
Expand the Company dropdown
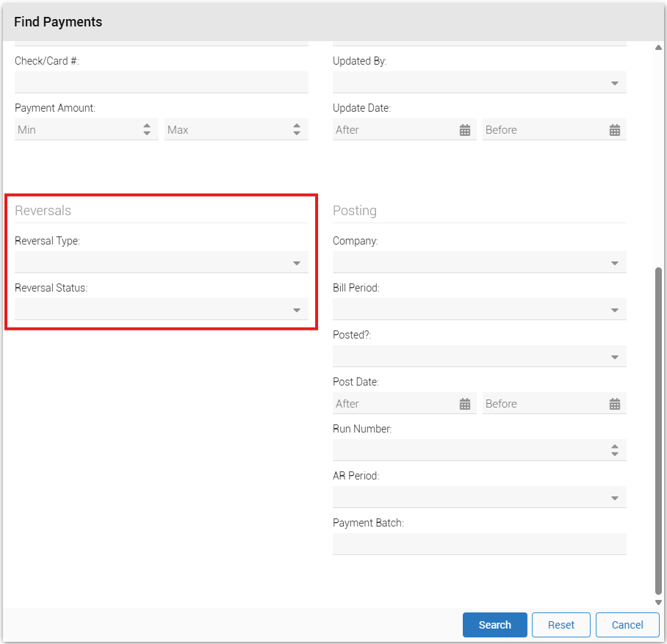coord(615,263)
